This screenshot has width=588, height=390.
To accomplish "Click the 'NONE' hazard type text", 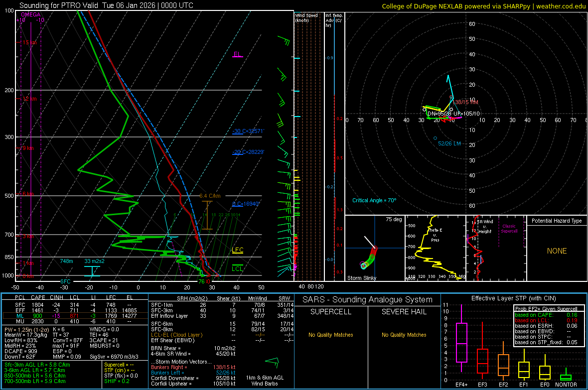I will (557, 251).
